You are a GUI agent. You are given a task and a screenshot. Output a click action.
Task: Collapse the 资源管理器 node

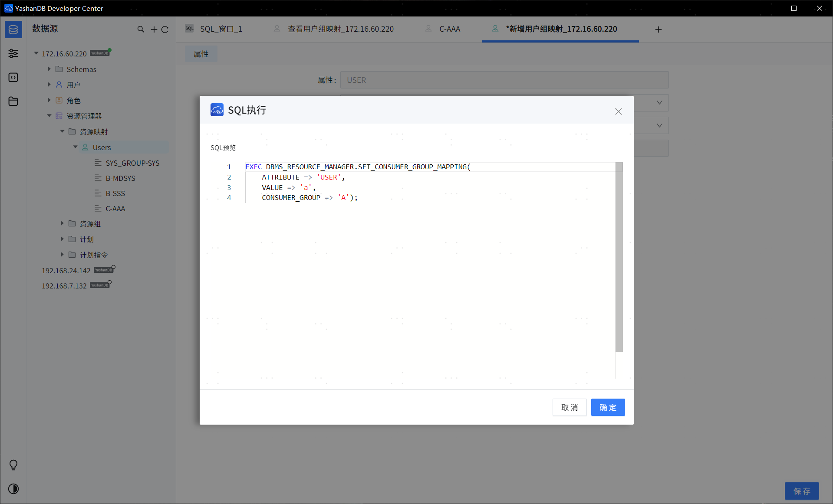pyautogui.click(x=49, y=116)
